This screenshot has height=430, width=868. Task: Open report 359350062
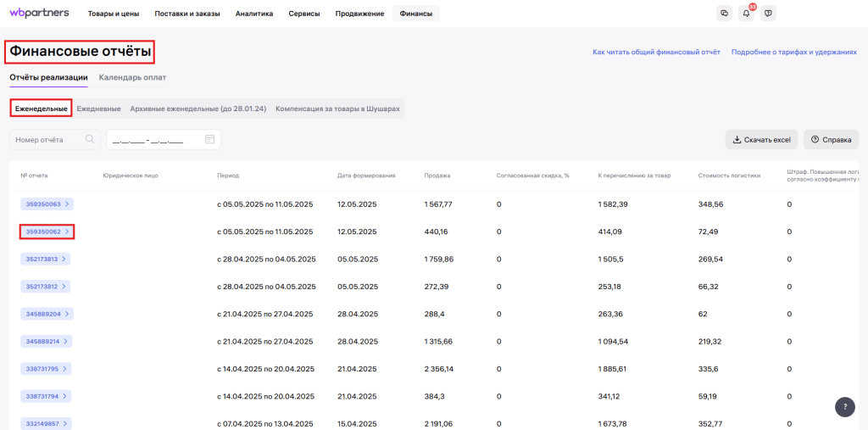tap(47, 232)
